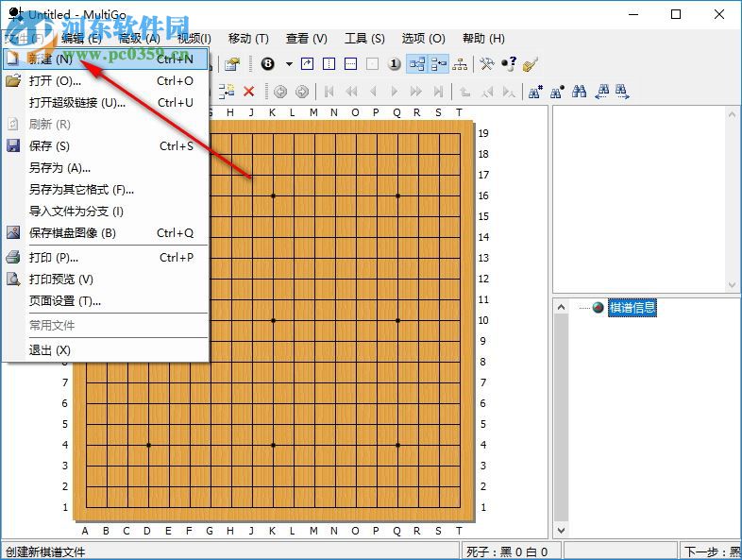Select 新建 (N) in the File menu
Image resolution: width=742 pixels, height=560 pixels.
[106, 59]
